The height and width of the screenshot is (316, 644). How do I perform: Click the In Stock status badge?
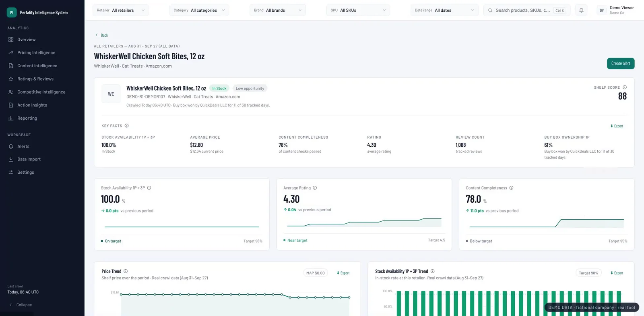point(219,88)
